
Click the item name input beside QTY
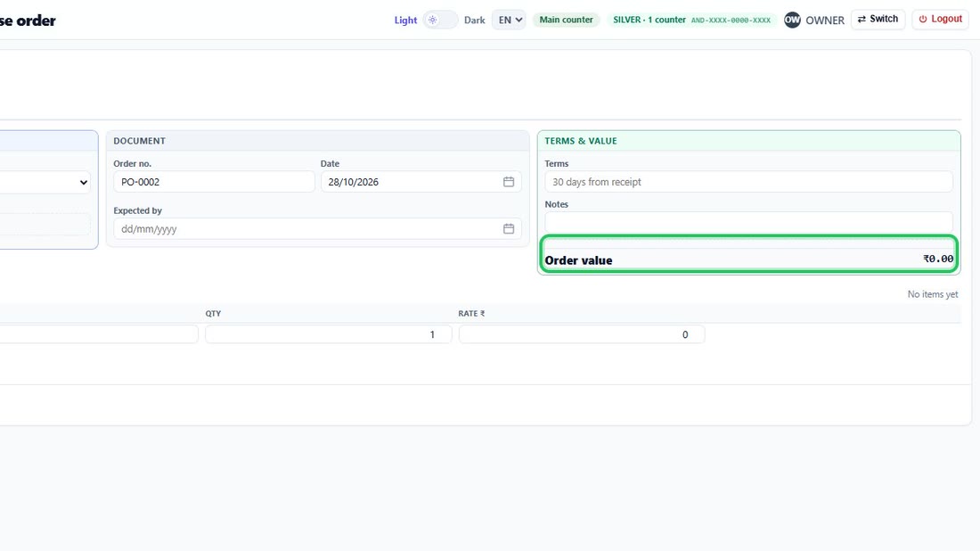coord(99,334)
